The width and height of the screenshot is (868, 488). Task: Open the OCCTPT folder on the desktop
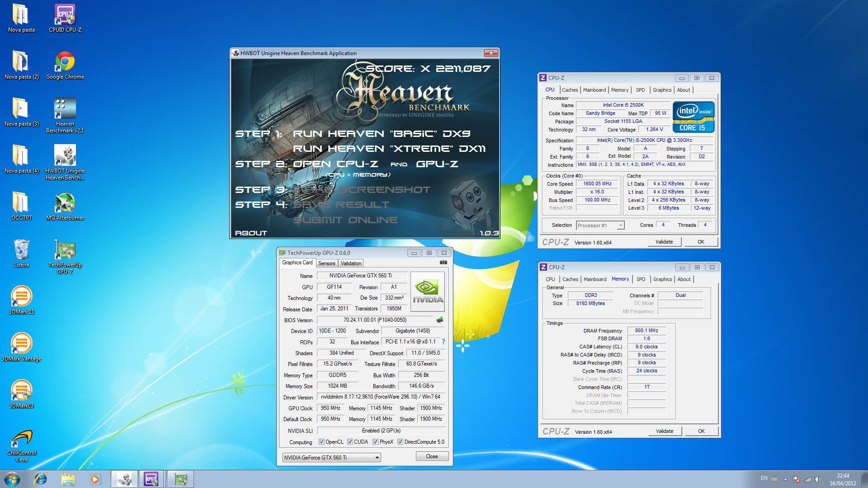21,206
